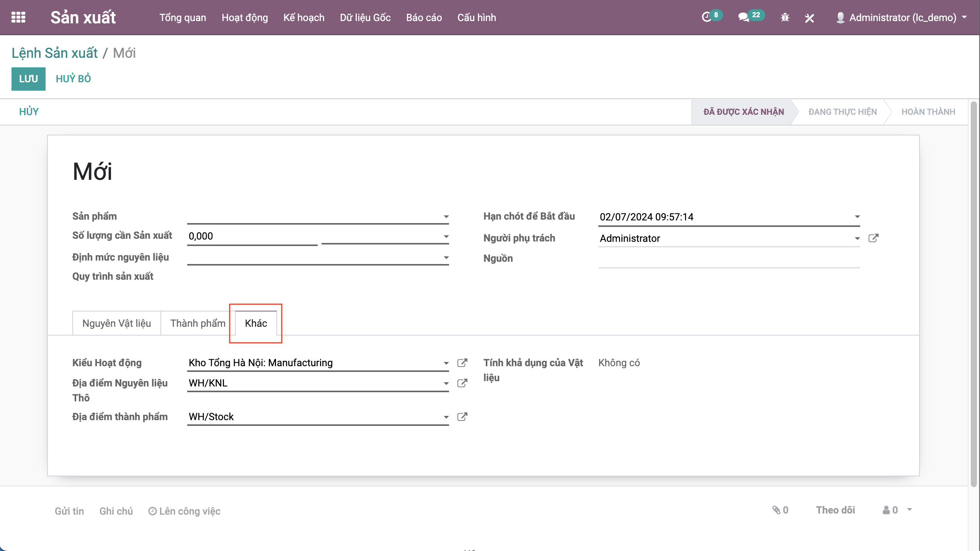Viewport: 980px width, 551px height.
Task: Open the Báo cáo menu
Action: pyautogui.click(x=424, y=18)
